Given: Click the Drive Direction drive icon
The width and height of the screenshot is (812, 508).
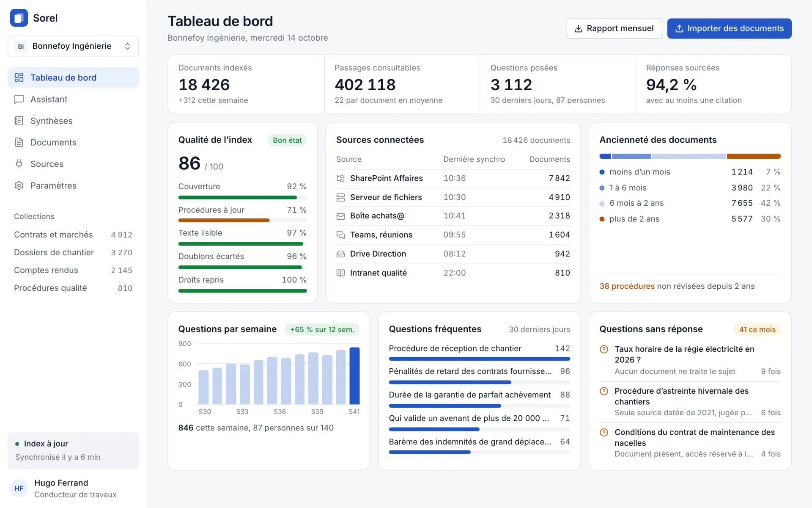Looking at the screenshot, I should point(340,254).
